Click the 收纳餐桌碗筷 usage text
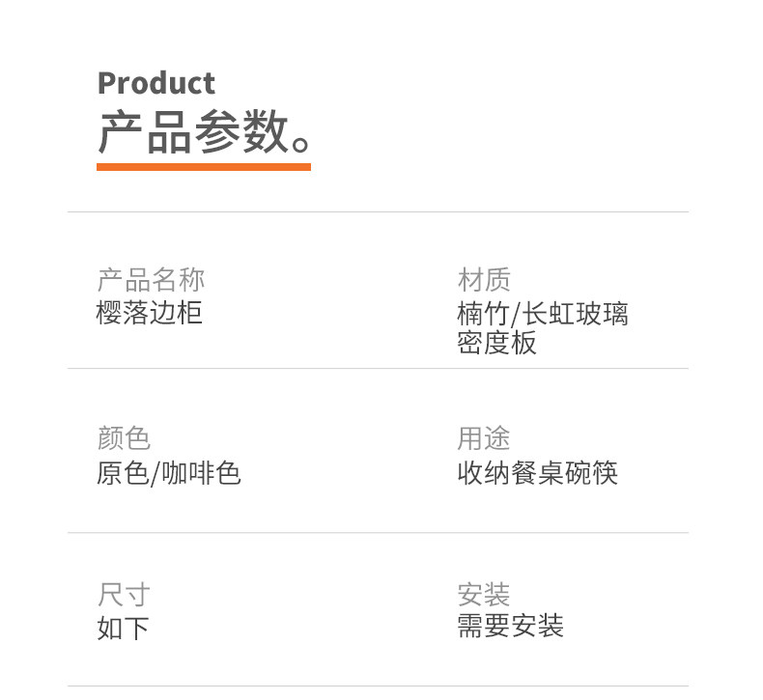This screenshot has width=763, height=700. point(537,473)
